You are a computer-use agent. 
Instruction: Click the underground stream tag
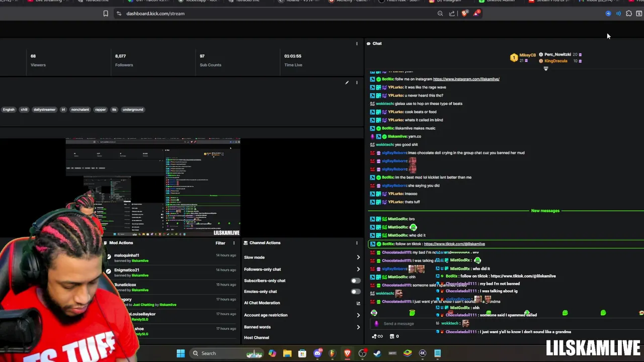133,110
